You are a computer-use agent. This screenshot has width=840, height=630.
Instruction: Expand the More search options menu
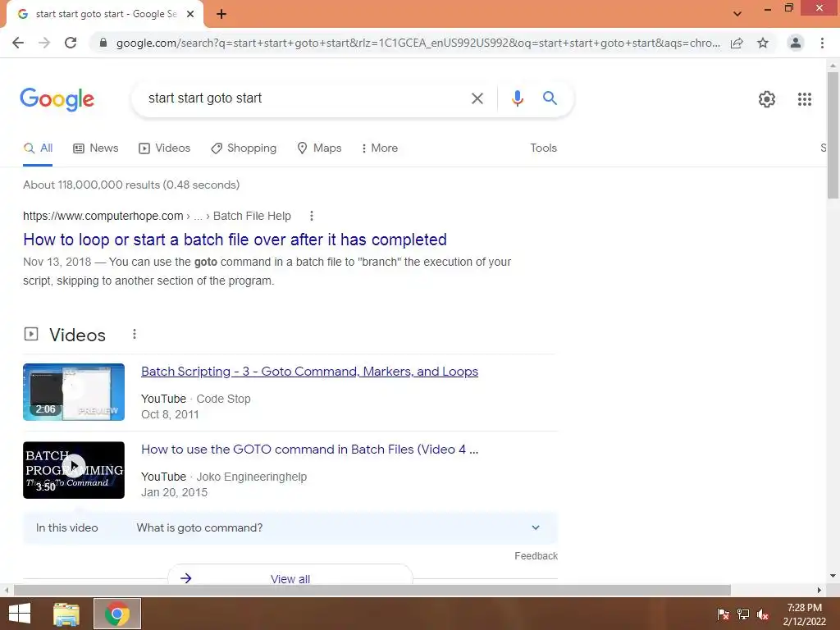(x=379, y=148)
